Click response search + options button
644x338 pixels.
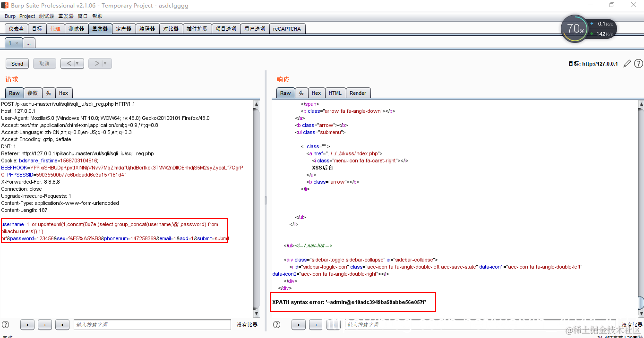click(x=316, y=325)
